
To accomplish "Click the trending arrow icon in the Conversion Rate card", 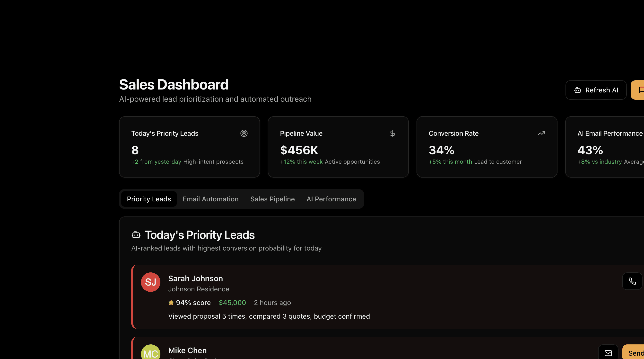I will pyautogui.click(x=541, y=133).
